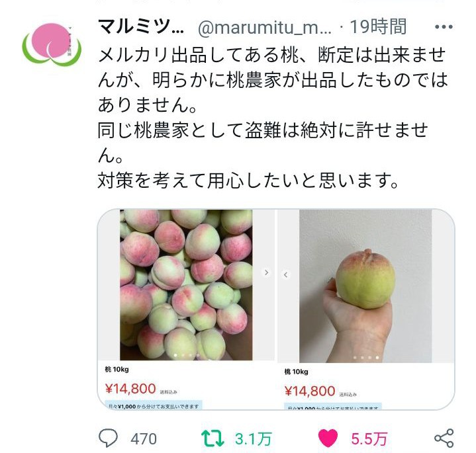Click the tweet text about メルカリ peaches
This screenshot has width=476, height=453.
[x=273, y=118]
